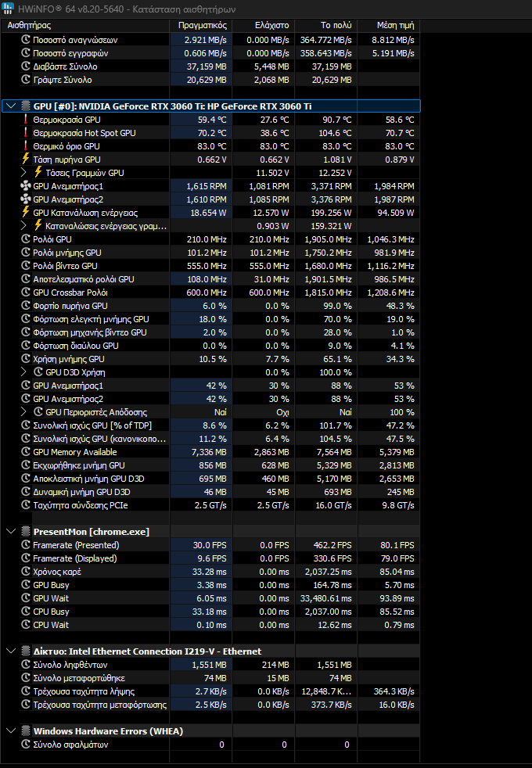
Task: Collapse the GPU [#0] NVIDIA GeForce RTX 3060 Ti section
Action: point(11,106)
